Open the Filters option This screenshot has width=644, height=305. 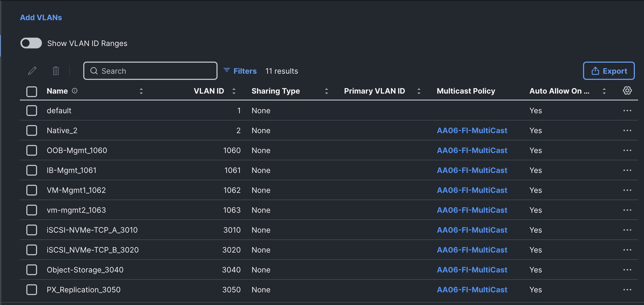(x=240, y=71)
